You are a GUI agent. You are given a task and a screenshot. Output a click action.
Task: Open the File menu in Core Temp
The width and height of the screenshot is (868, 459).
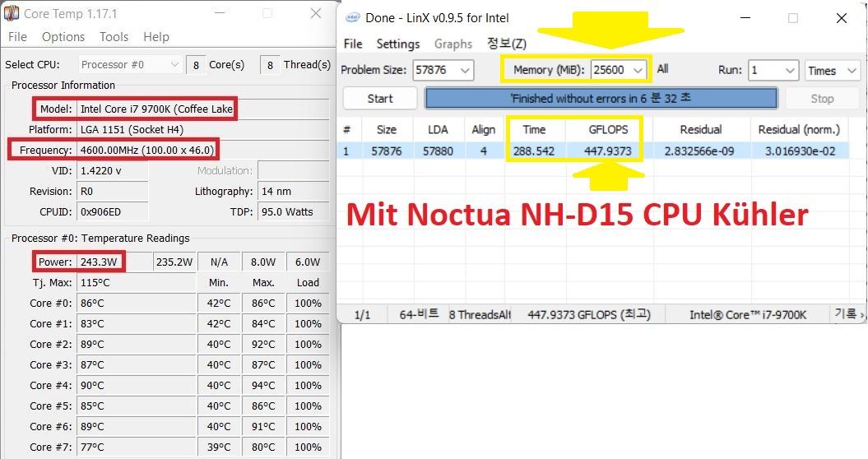tap(17, 36)
